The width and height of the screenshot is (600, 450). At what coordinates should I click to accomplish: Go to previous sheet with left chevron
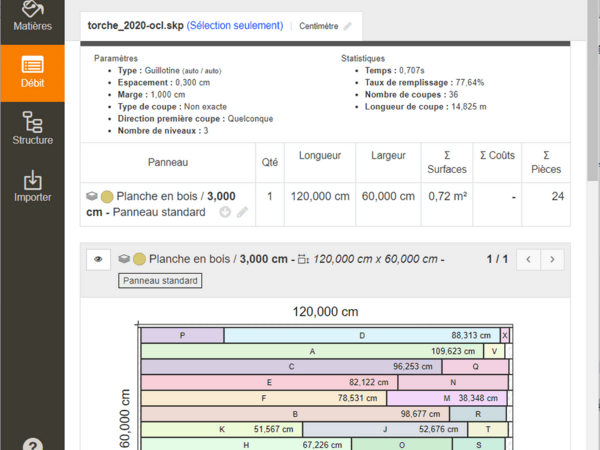point(529,259)
